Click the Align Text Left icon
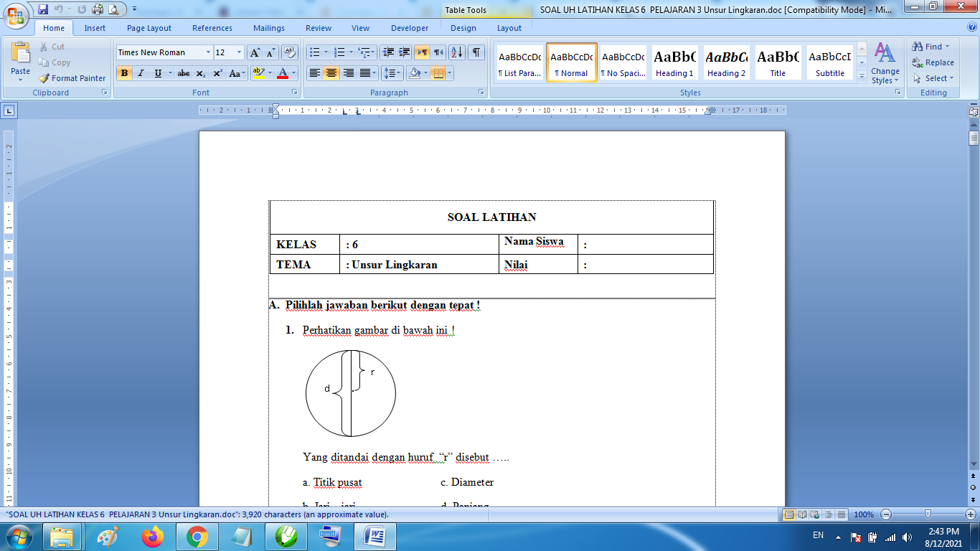The height and width of the screenshot is (551, 980). click(314, 73)
